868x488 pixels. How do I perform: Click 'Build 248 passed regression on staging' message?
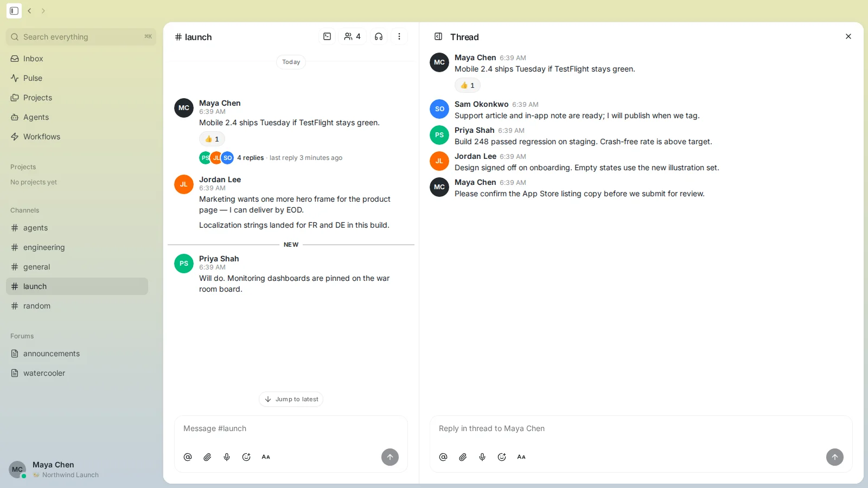click(583, 142)
